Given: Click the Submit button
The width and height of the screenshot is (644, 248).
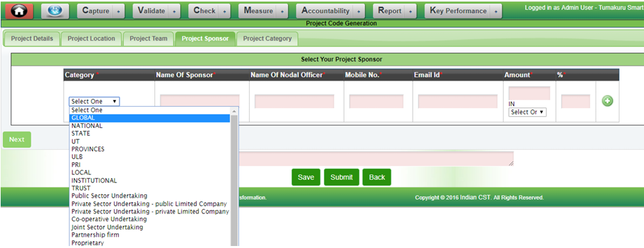Looking at the screenshot, I should (x=341, y=177).
